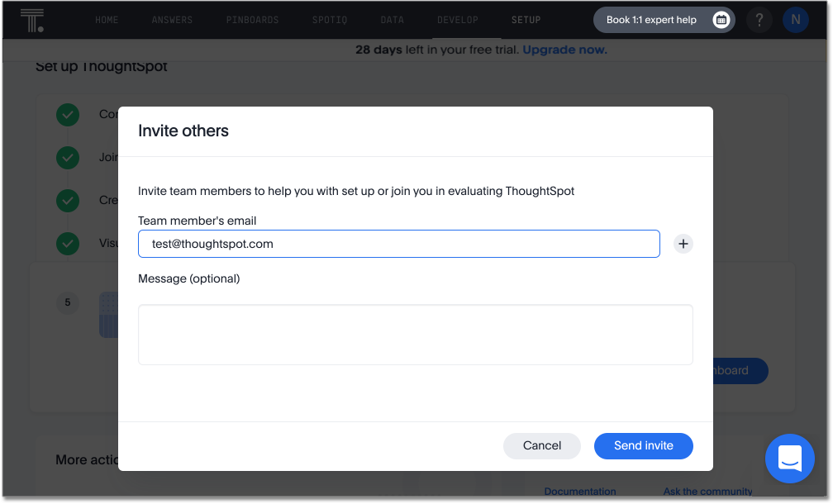Click Send invite
This screenshot has height=504, width=833.
click(x=643, y=445)
